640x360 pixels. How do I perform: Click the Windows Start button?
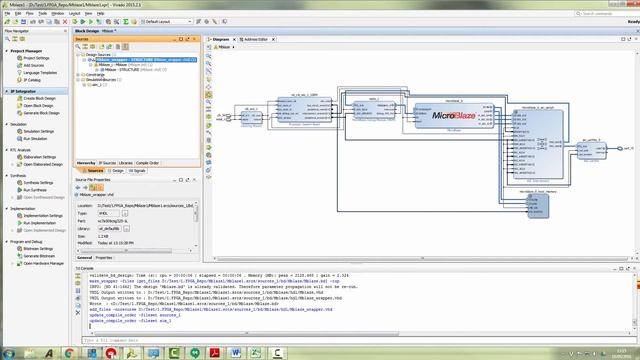pyautogui.click(x=9, y=353)
